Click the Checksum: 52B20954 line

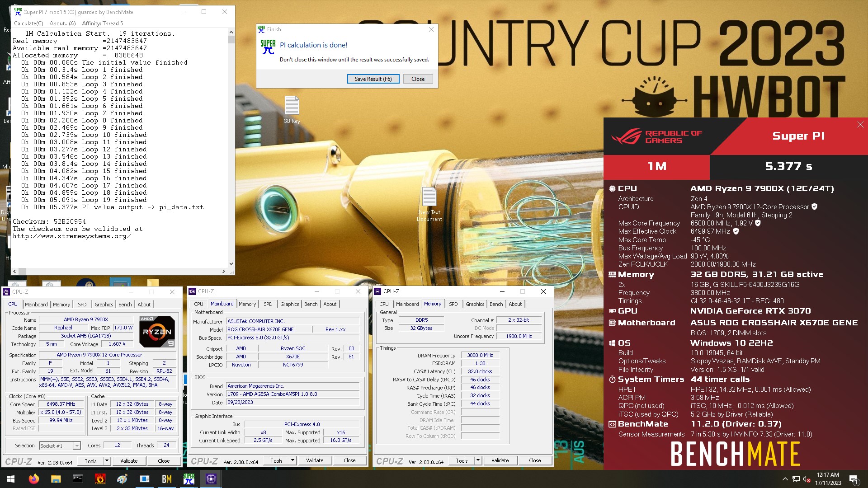click(x=49, y=222)
